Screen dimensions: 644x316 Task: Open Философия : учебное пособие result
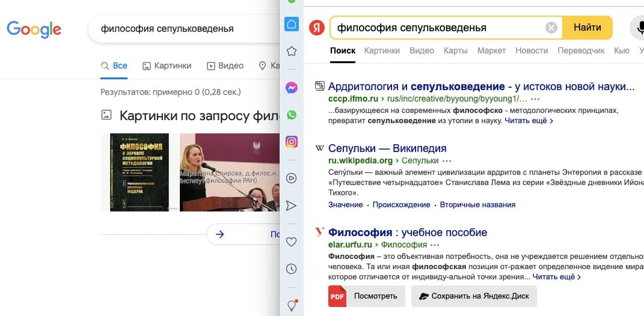click(x=408, y=232)
